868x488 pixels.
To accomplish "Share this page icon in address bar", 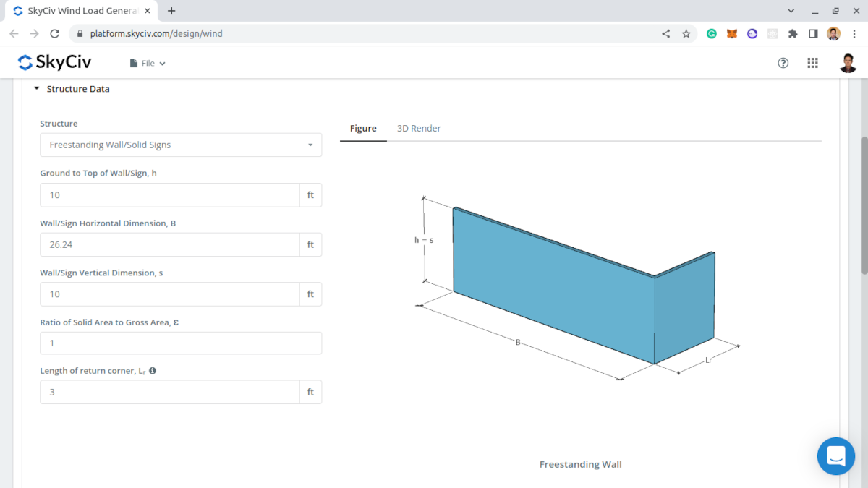I will pos(665,33).
